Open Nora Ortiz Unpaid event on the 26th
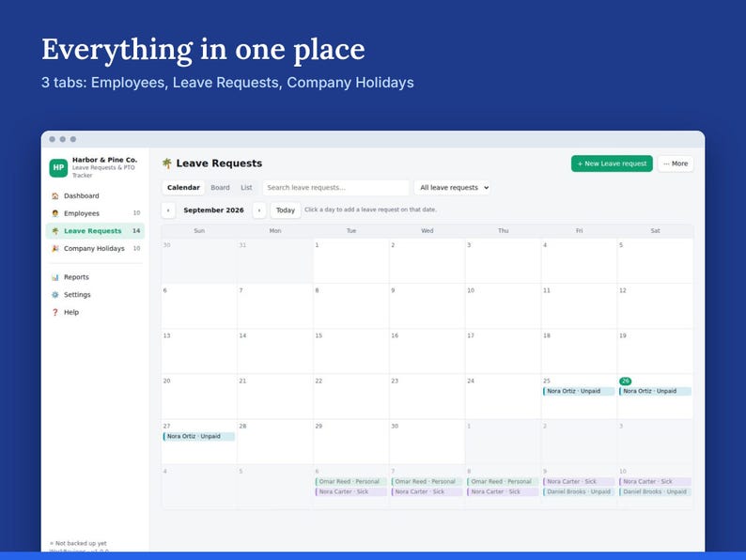 pos(655,391)
